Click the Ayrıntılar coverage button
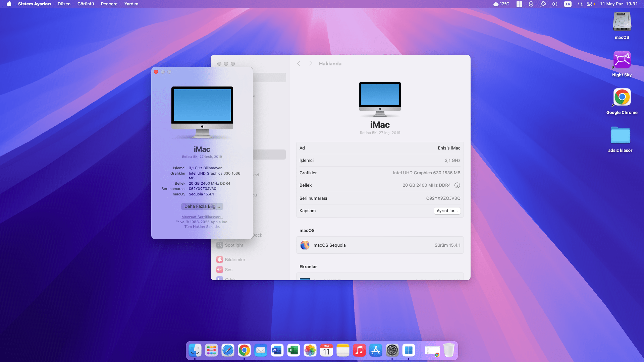The width and height of the screenshot is (644, 362). click(447, 211)
